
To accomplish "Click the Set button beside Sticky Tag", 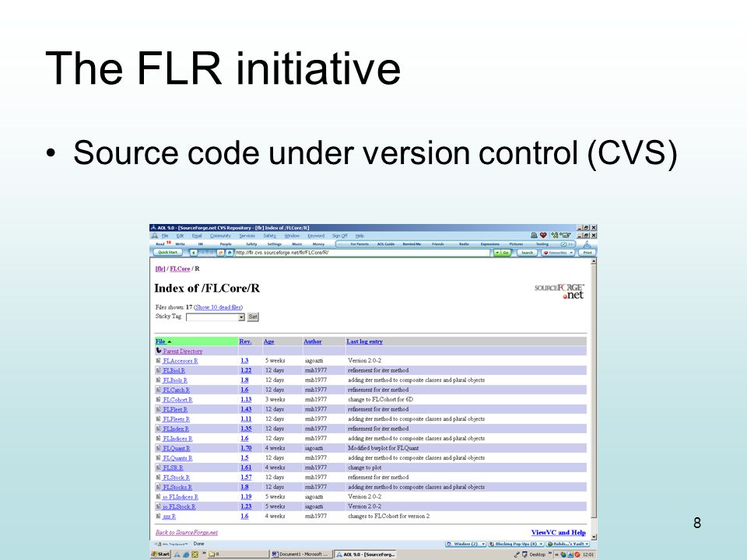I will tap(253, 317).
